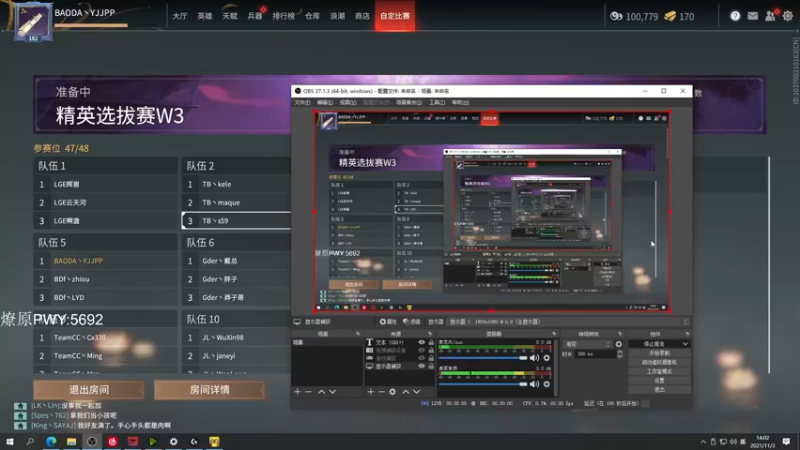The height and width of the screenshot is (450, 800).
Task: Switch to the 仓库 warehouse tab
Action: pos(312,16)
